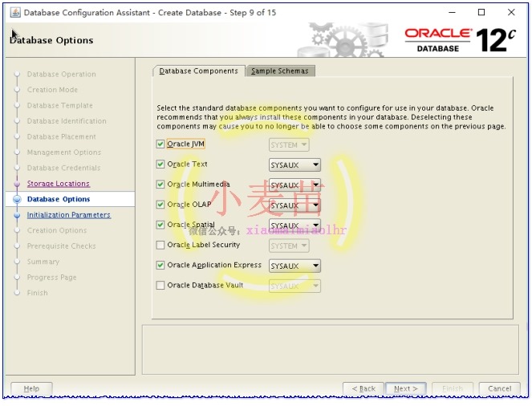Click the Java app icon in title bar
Viewport: 532px width, 406px height.
tap(15, 13)
